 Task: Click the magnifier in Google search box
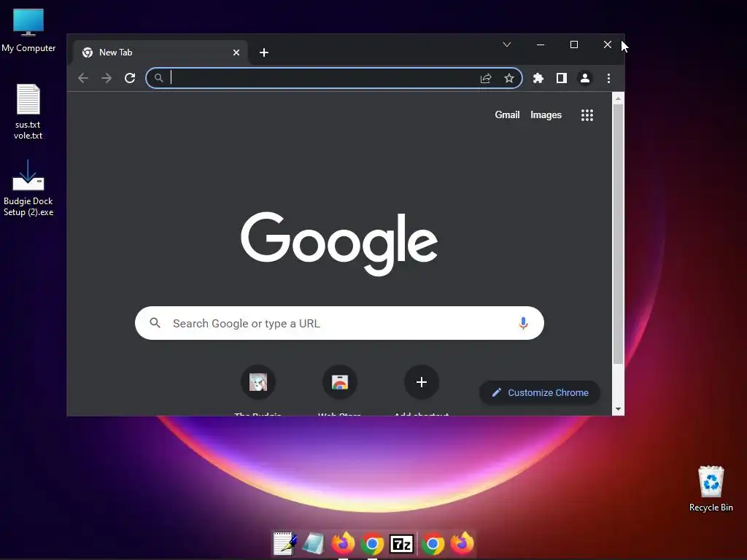pyautogui.click(x=155, y=323)
